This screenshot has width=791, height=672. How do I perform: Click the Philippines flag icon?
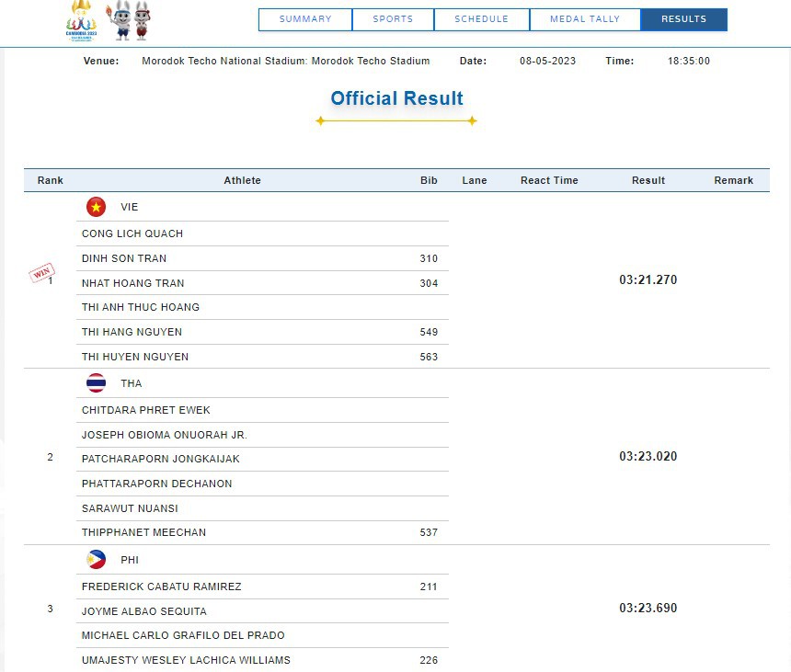96,560
